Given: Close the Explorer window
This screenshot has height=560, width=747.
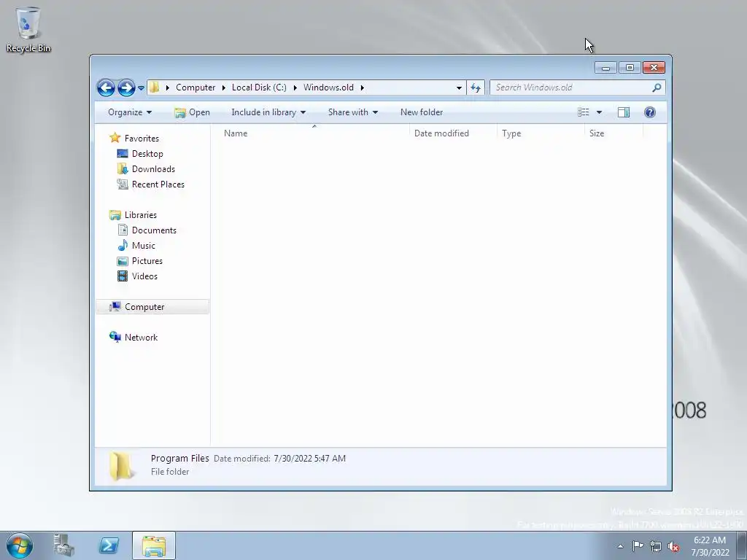Looking at the screenshot, I should pos(654,68).
